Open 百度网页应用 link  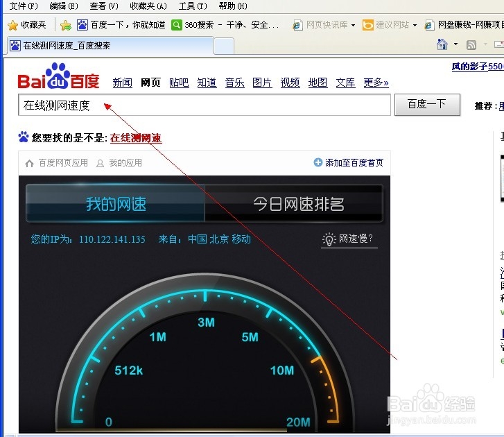click(x=63, y=163)
